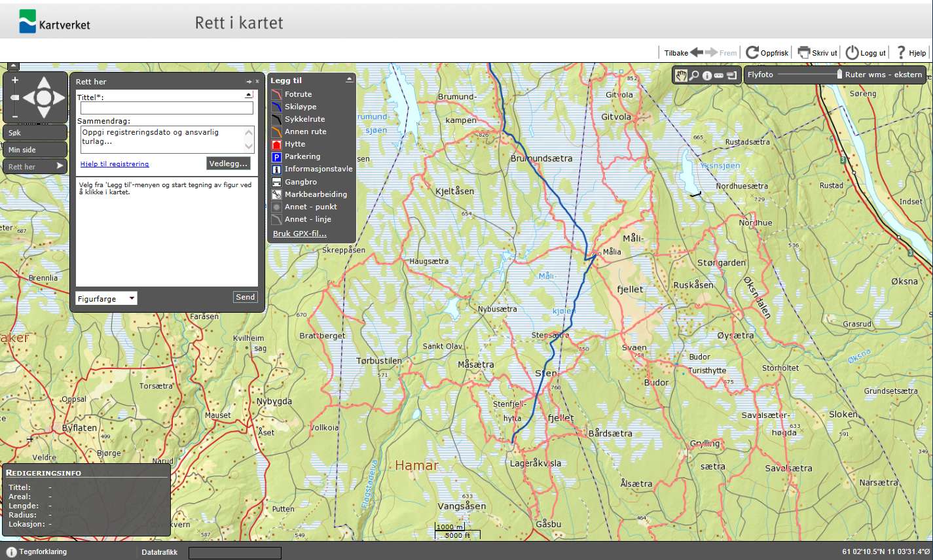Collapse the navigation panel tab above zoom controls
Image resolution: width=933 pixels, height=560 pixels.
point(13,66)
